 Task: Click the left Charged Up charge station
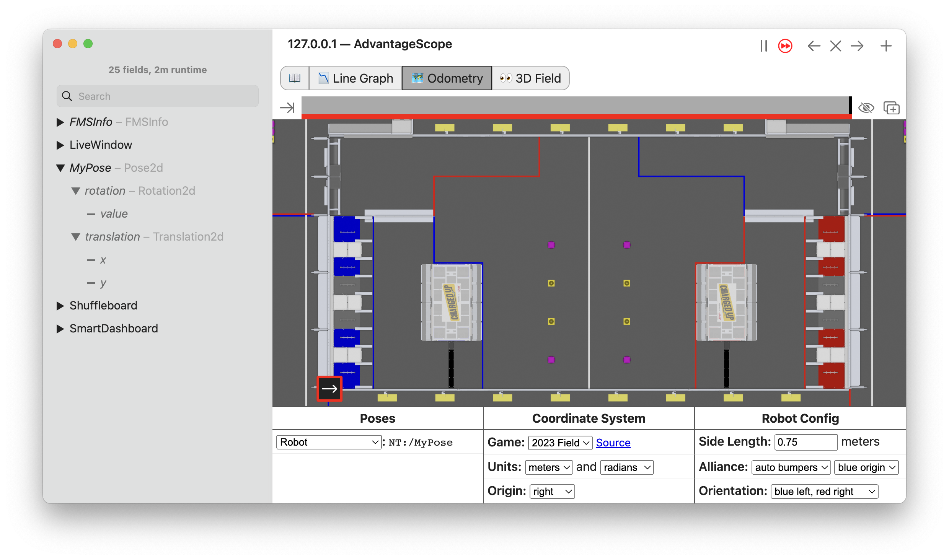(x=452, y=302)
